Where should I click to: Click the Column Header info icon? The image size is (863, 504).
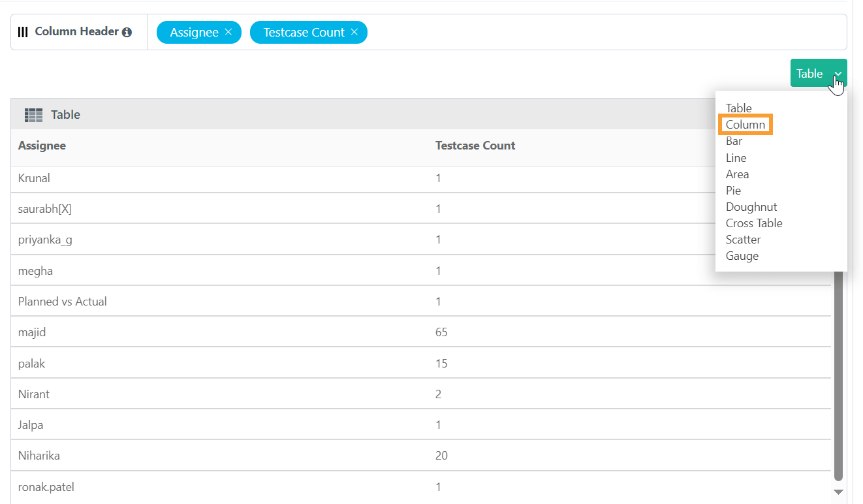(x=127, y=32)
